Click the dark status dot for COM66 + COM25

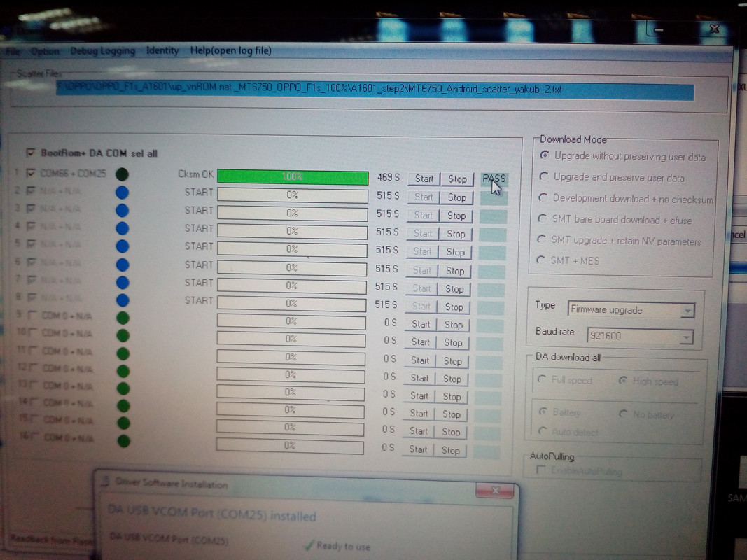point(122,174)
